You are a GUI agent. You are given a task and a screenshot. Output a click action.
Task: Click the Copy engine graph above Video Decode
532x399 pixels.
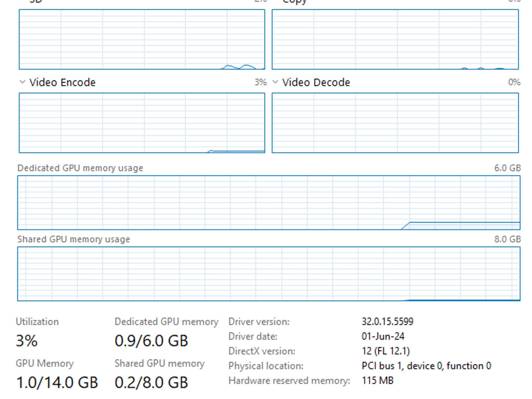(x=395, y=39)
